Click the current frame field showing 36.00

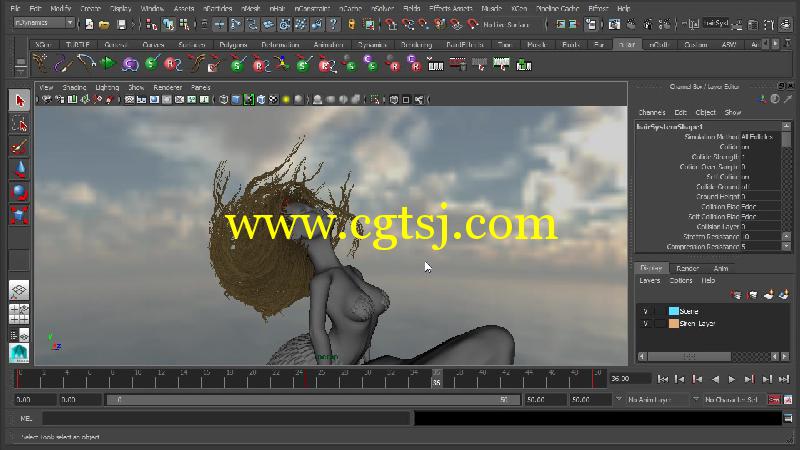pyautogui.click(x=630, y=379)
